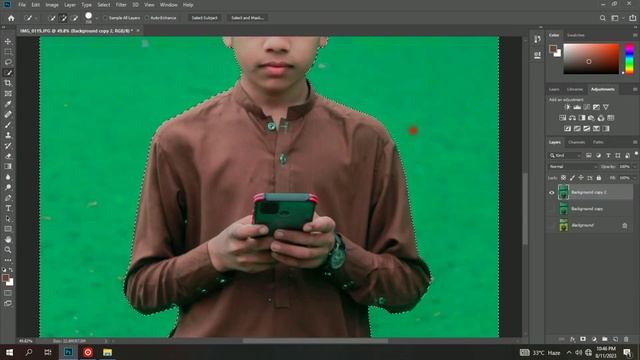640x360 pixels.
Task: Open the File menu
Action: pyautogui.click(x=22, y=5)
